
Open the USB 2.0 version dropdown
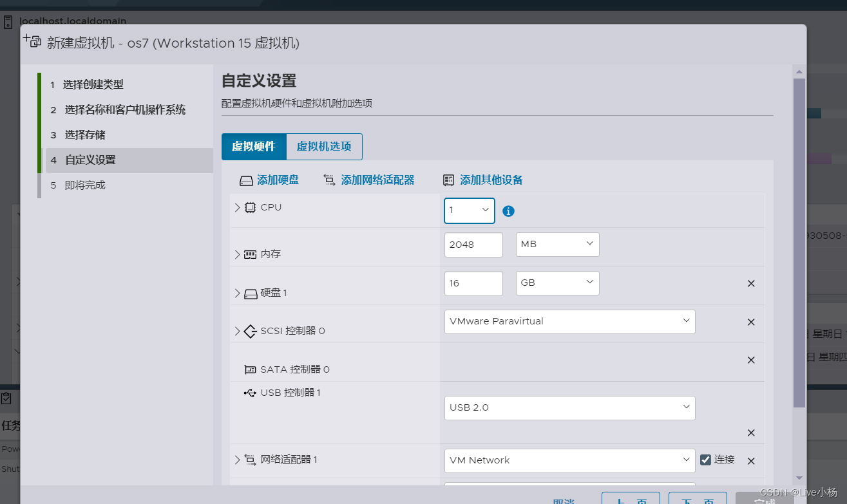tap(570, 407)
